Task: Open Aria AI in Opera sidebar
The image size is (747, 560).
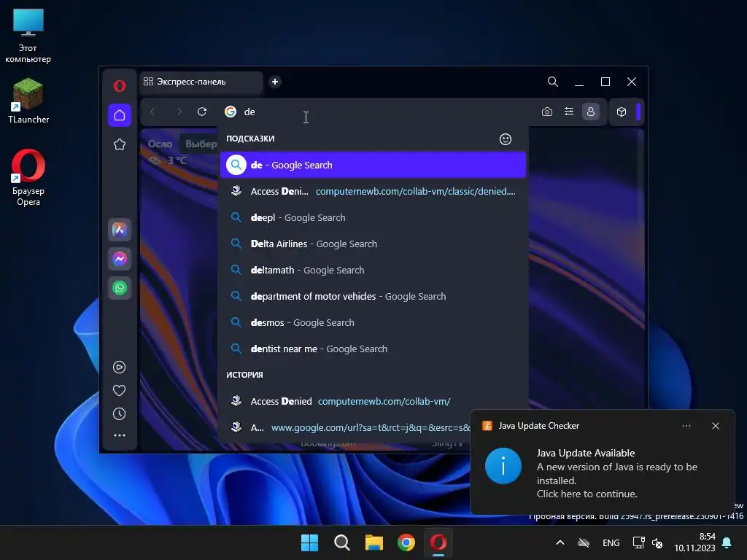Action: click(x=120, y=230)
